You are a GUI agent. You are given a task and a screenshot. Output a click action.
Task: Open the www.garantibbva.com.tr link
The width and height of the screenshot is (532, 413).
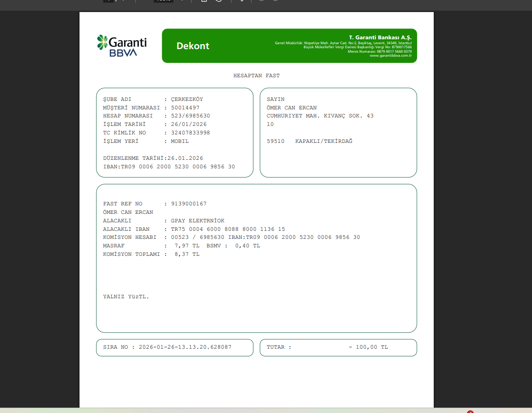click(x=390, y=56)
